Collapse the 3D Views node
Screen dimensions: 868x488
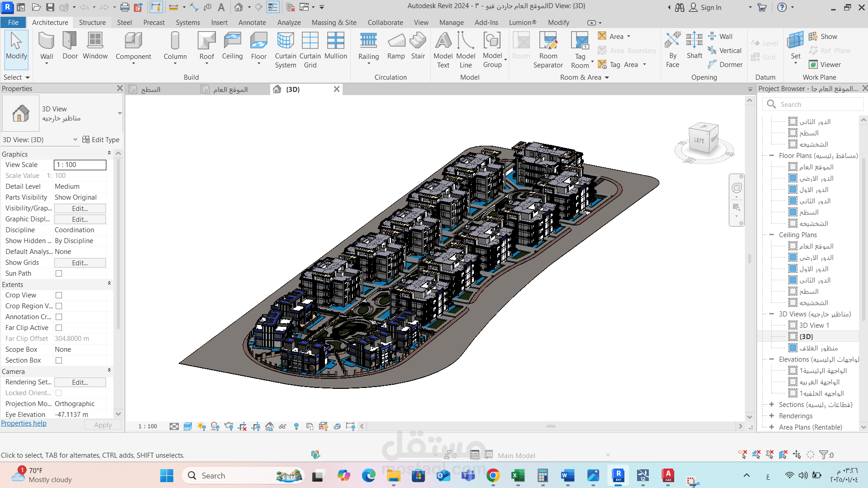click(x=772, y=314)
